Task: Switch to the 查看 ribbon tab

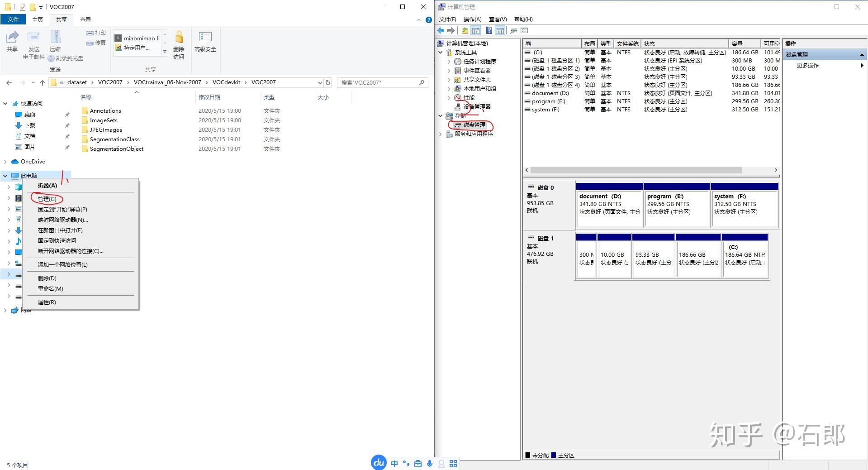Action: tap(85, 20)
